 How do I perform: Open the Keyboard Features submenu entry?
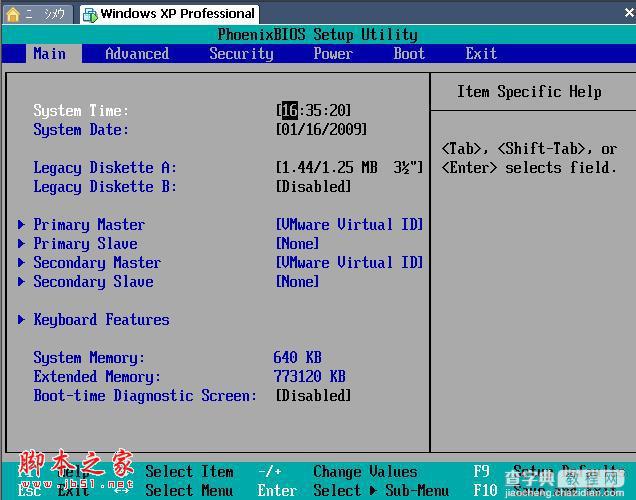click(x=101, y=320)
